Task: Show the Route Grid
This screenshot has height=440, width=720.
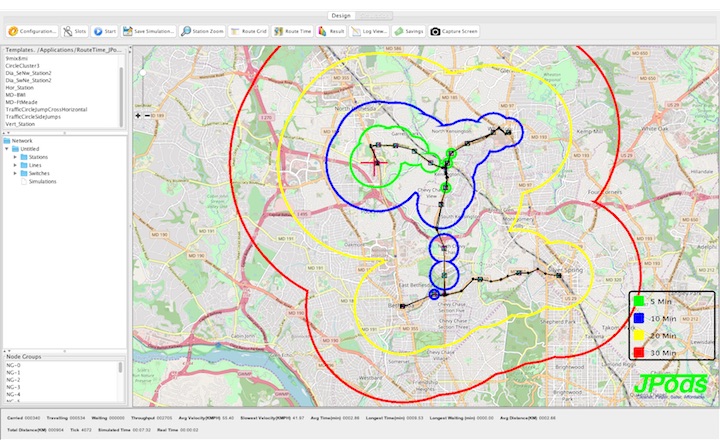Action: click(250, 31)
